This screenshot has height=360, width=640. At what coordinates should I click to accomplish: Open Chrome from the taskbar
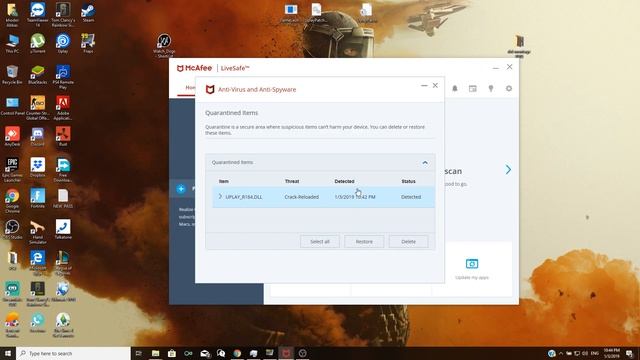point(237,353)
